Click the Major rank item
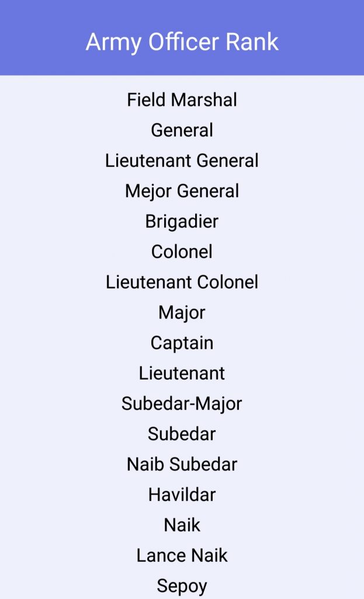This screenshot has height=599, width=364. click(x=182, y=313)
